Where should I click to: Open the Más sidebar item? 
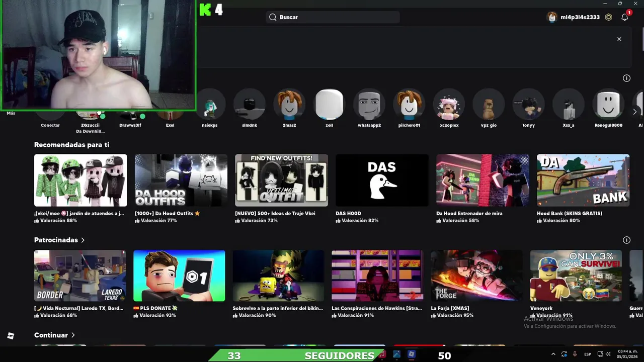[x=11, y=113]
